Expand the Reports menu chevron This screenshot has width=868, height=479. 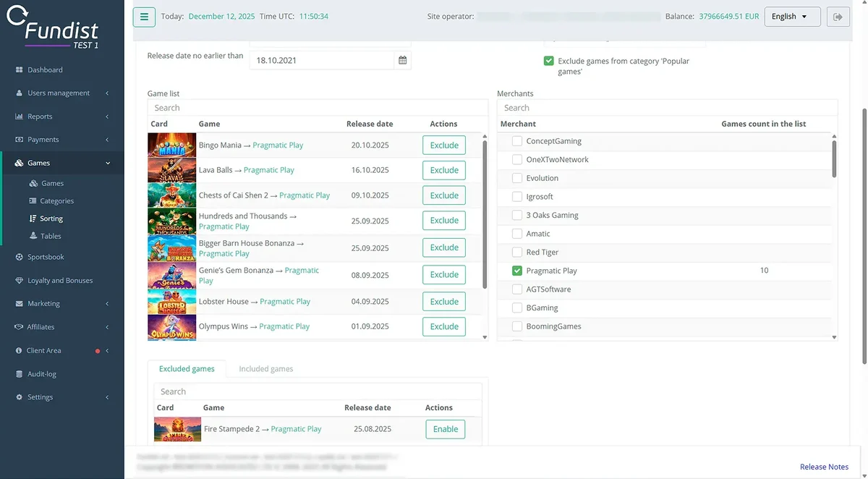107,116
